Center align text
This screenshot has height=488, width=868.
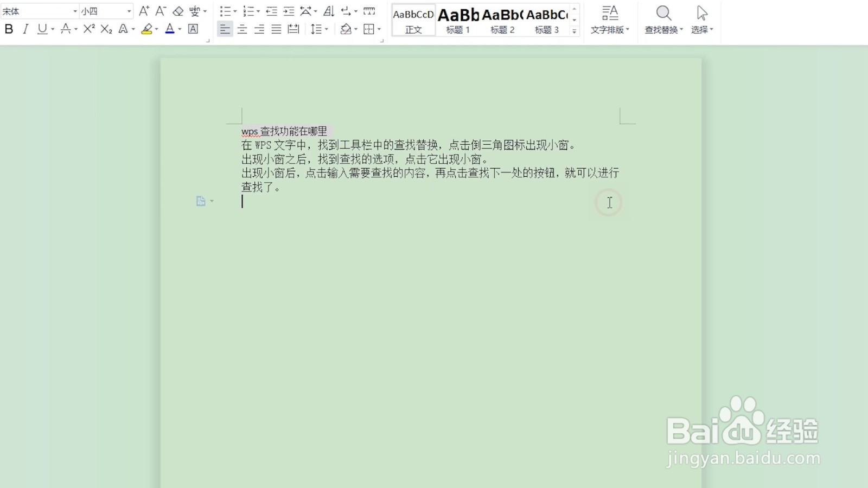coord(242,29)
